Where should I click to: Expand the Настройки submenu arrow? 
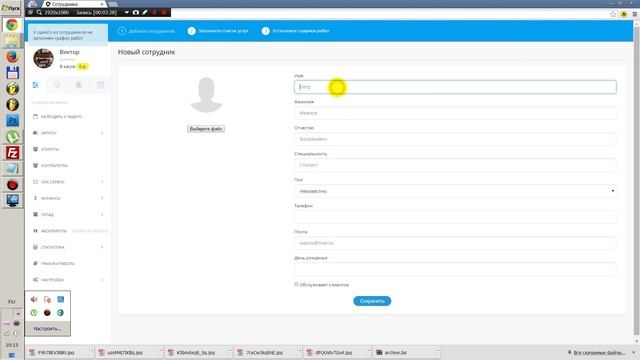[x=102, y=280]
